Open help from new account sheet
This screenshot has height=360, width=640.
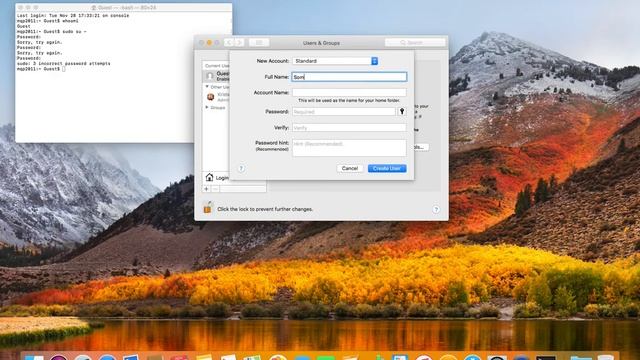[241, 168]
